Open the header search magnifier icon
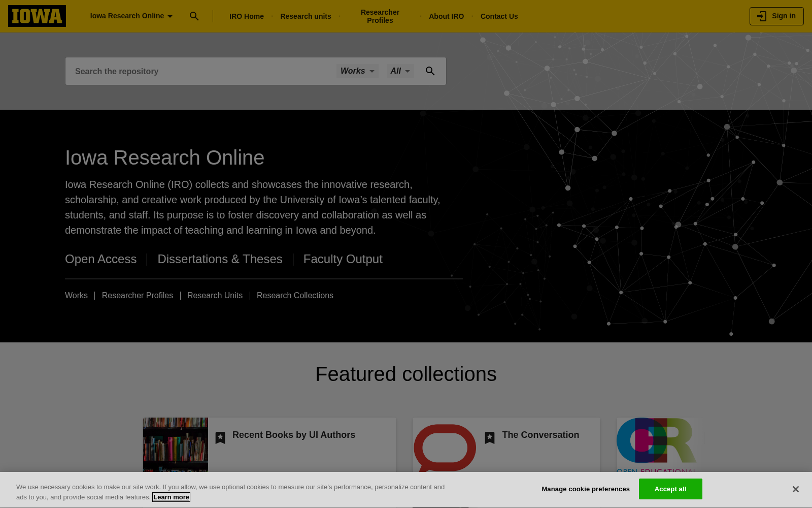Screen dimensions: 812x508 pos(194,16)
